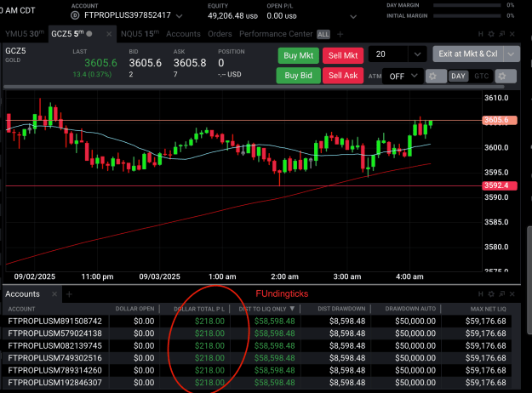This screenshot has width=532, height=393.
Task: Select account row FTPROPLUSM789314260
Action: (x=257, y=370)
